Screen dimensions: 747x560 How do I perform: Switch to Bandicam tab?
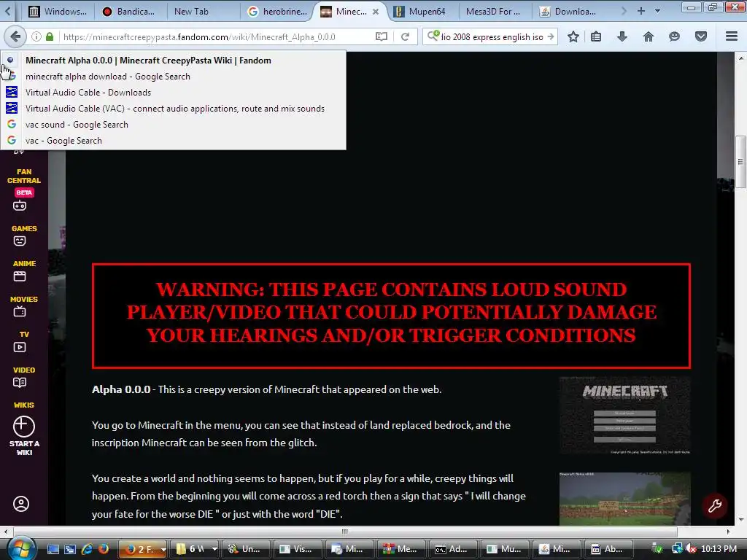[128, 12]
